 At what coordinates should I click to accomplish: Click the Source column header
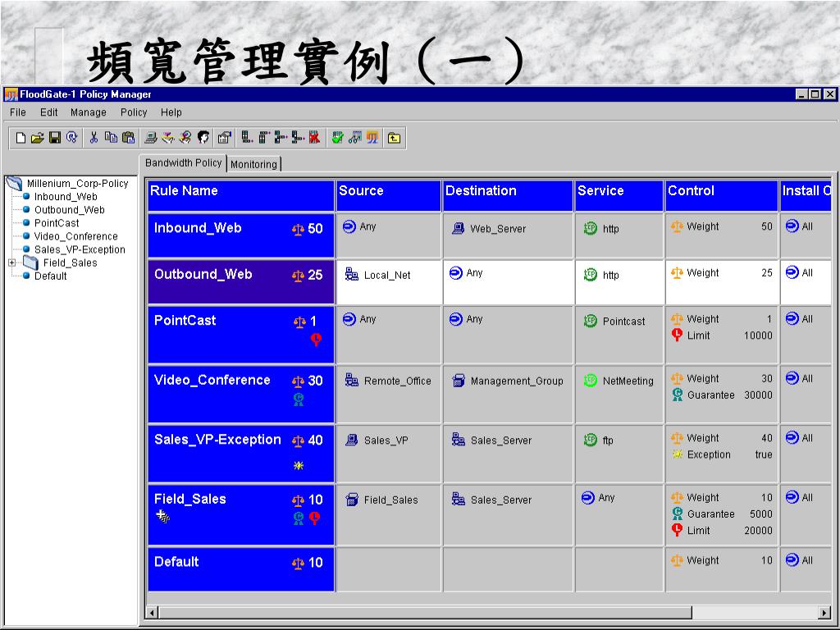click(x=389, y=195)
